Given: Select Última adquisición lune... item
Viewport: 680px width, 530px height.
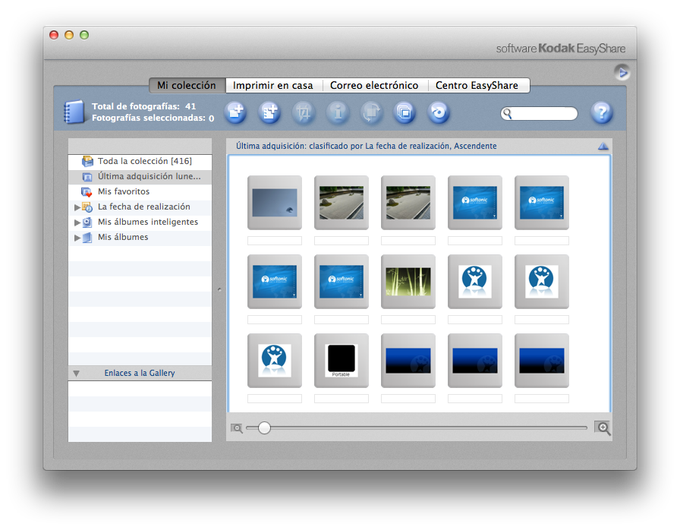Looking at the screenshot, I should tap(140, 177).
